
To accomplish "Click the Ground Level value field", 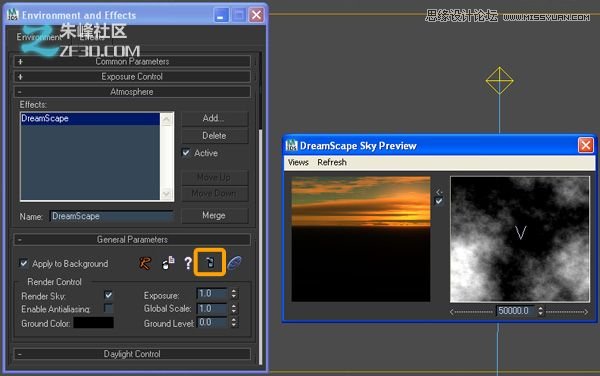I will pyautogui.click(x=212, y=323).
